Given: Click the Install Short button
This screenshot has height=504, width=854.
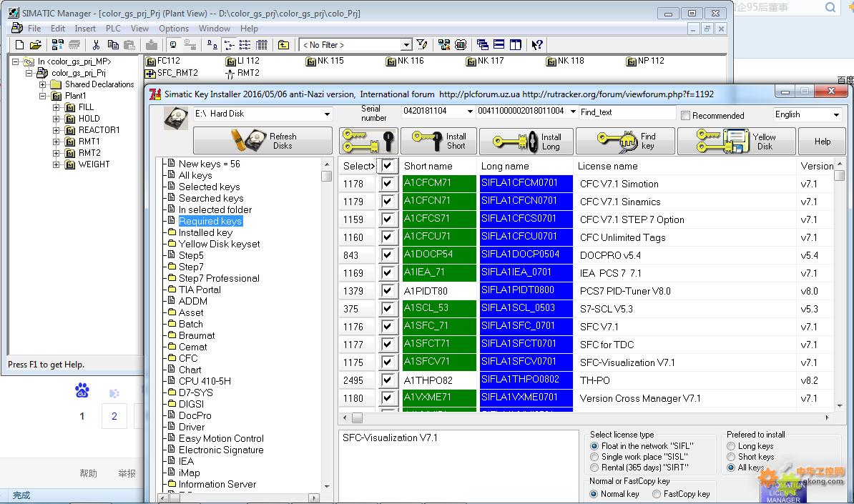Looking at the screenshot, I should [438, 141].
